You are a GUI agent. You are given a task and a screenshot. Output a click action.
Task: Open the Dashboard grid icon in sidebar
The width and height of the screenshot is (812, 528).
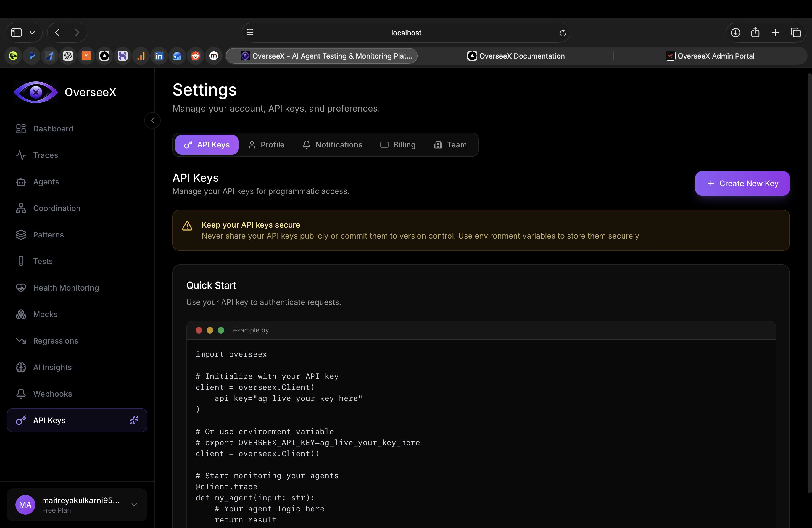pos(21,129)
